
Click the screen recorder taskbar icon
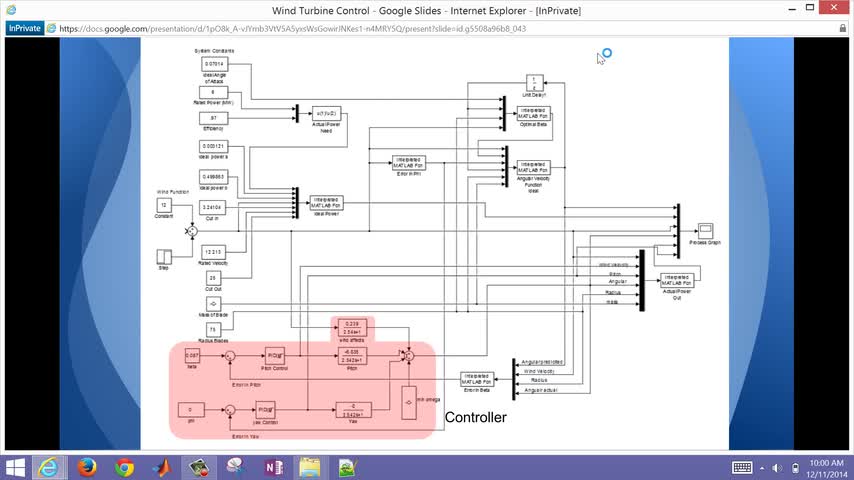[x=198, y=467]
